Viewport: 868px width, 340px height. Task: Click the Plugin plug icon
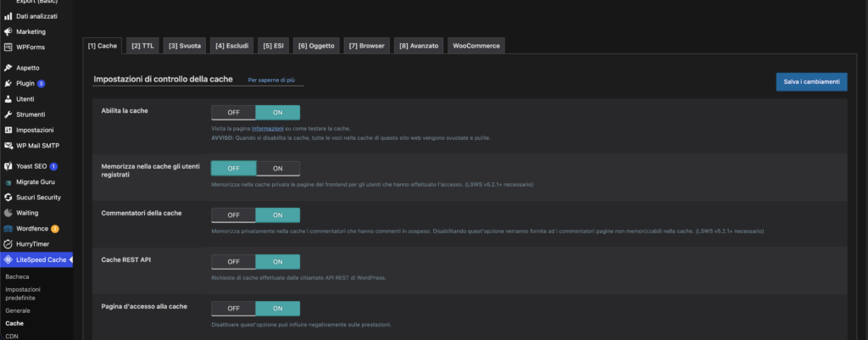coord(8,84)
